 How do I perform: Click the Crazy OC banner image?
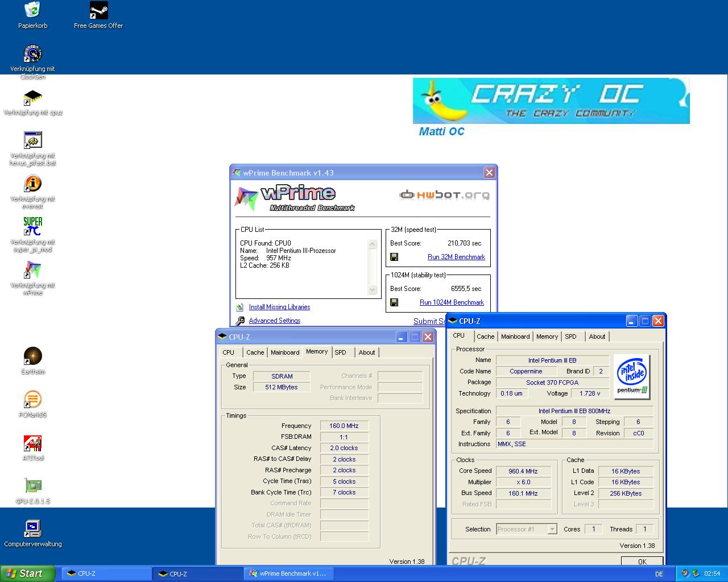click(x=551, y=101)
